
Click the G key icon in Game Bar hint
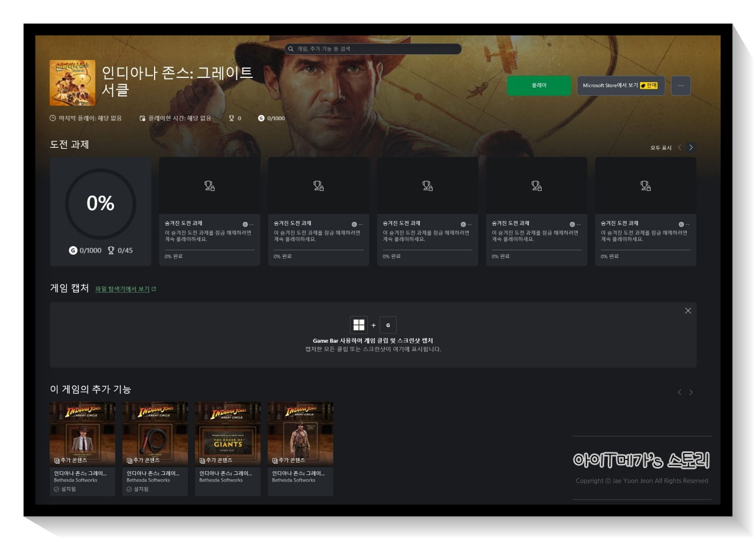(388, 325)
